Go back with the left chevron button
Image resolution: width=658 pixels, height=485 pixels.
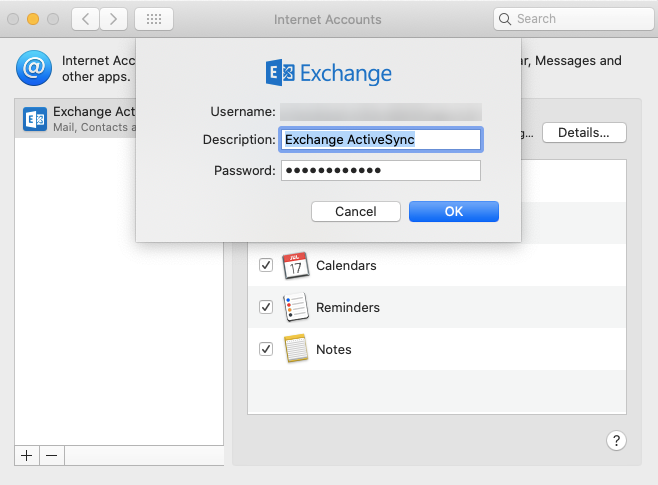tap(86, 19)
